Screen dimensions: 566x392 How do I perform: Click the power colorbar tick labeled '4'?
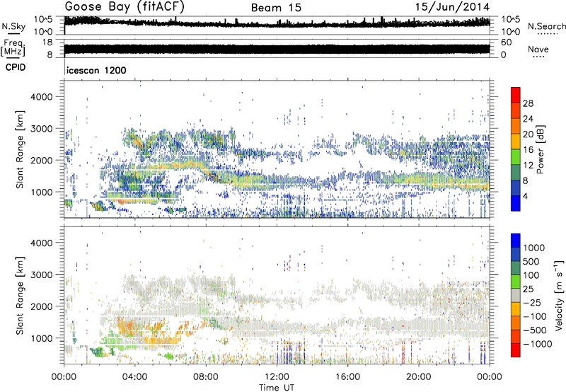tap(526, 197)
